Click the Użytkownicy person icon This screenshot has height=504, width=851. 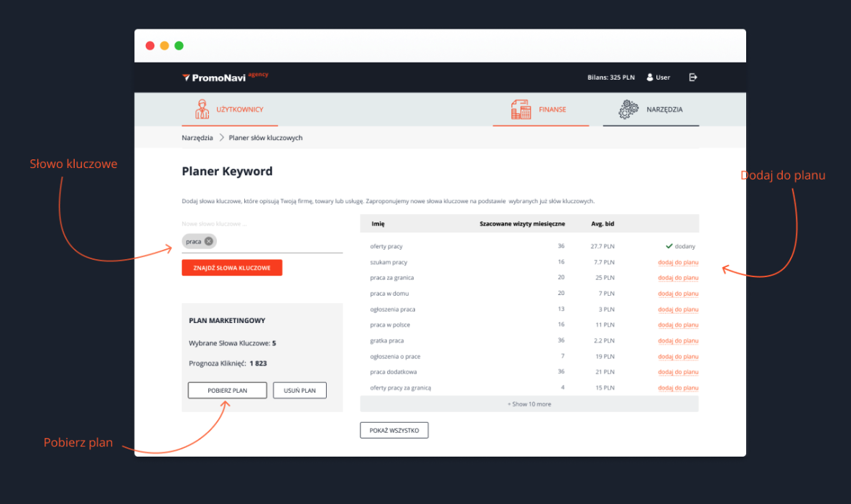tap(203, 109)
